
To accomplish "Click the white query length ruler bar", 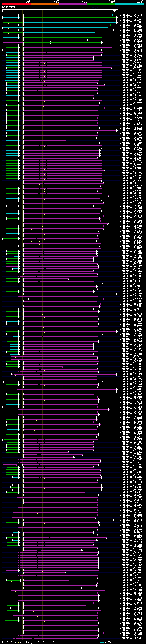I will (60, 10).
